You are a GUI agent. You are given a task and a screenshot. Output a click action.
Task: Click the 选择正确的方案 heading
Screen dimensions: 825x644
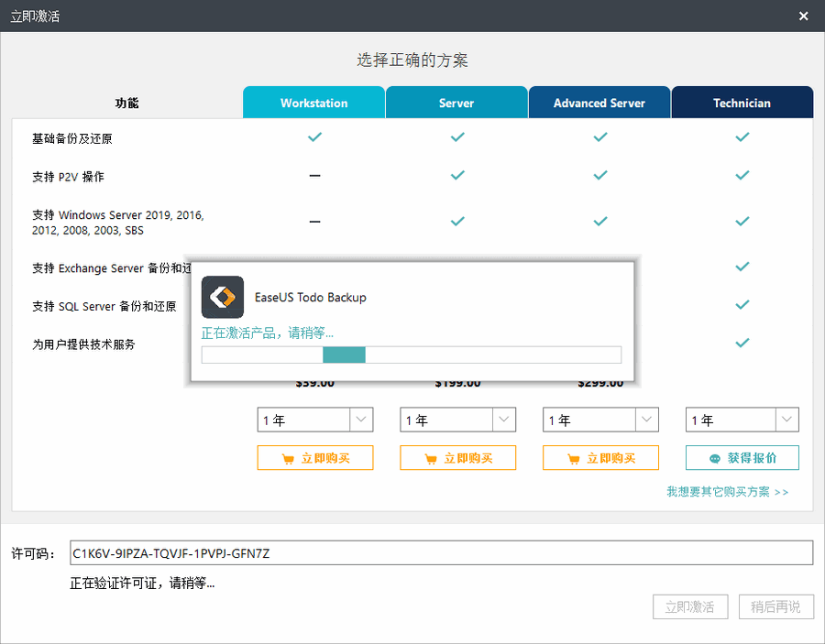tap(412, 60)
